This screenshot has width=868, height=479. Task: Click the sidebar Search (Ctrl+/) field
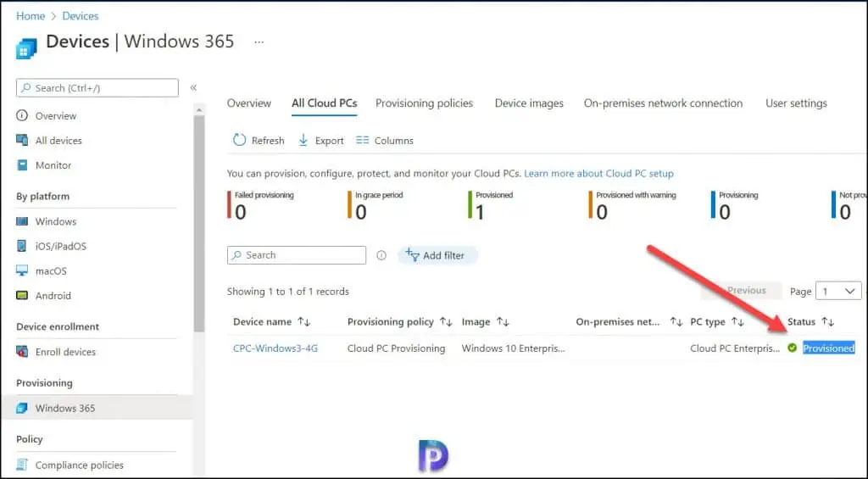[97, 88]
